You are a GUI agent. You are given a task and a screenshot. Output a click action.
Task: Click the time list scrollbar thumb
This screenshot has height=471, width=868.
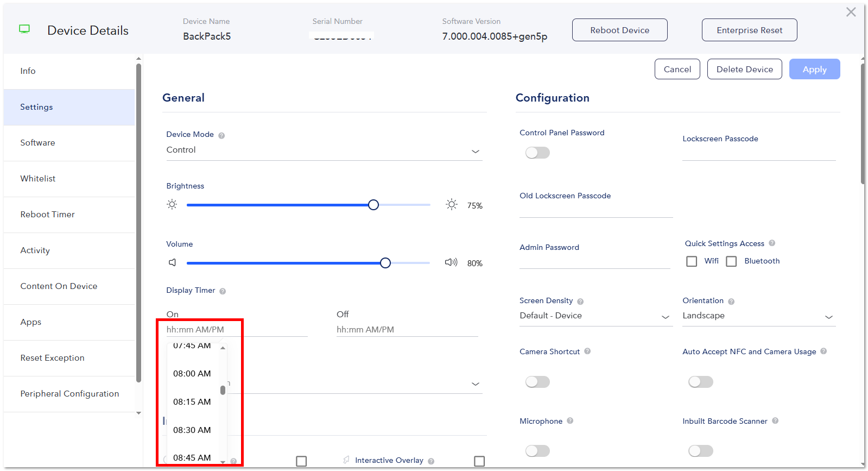pos(223,390)
